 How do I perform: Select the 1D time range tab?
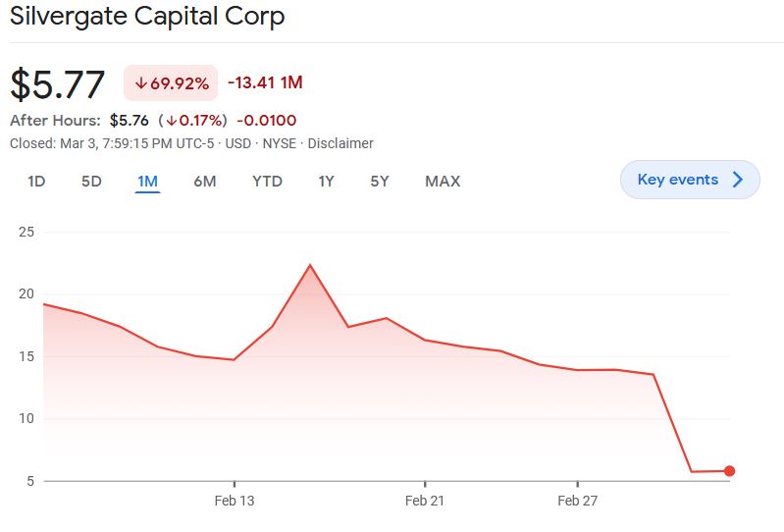pyautogui.click(x=36, y=181)
